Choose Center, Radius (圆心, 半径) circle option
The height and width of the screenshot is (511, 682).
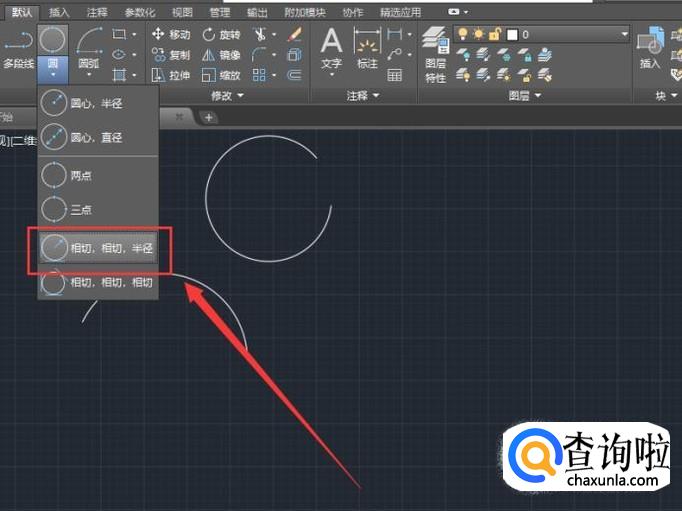point(98,103)
